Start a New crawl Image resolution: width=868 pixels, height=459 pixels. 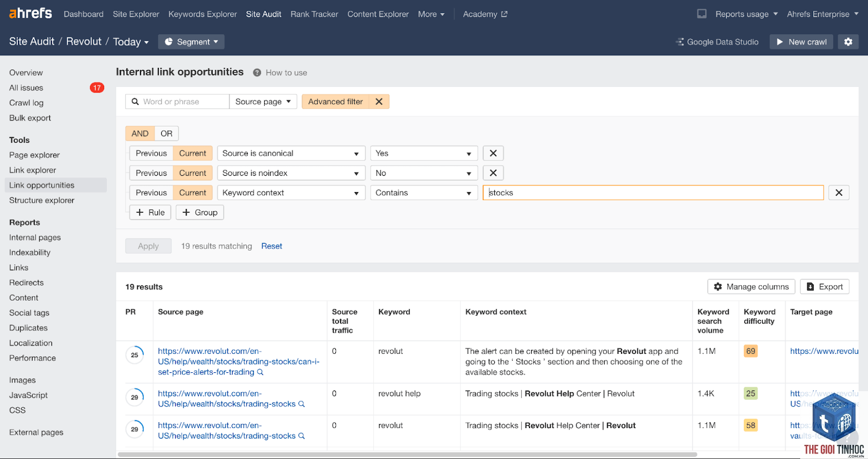[801, 42]
